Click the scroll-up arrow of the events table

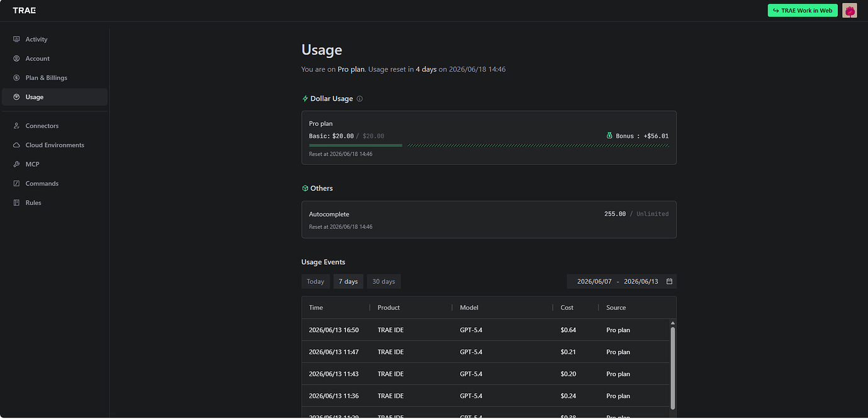click(673, 323)
